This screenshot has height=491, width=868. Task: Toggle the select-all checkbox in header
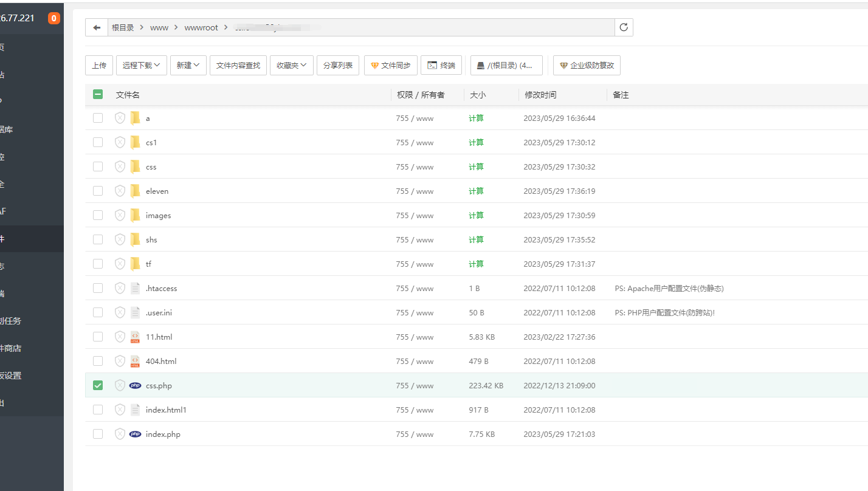tap(98, 94)
